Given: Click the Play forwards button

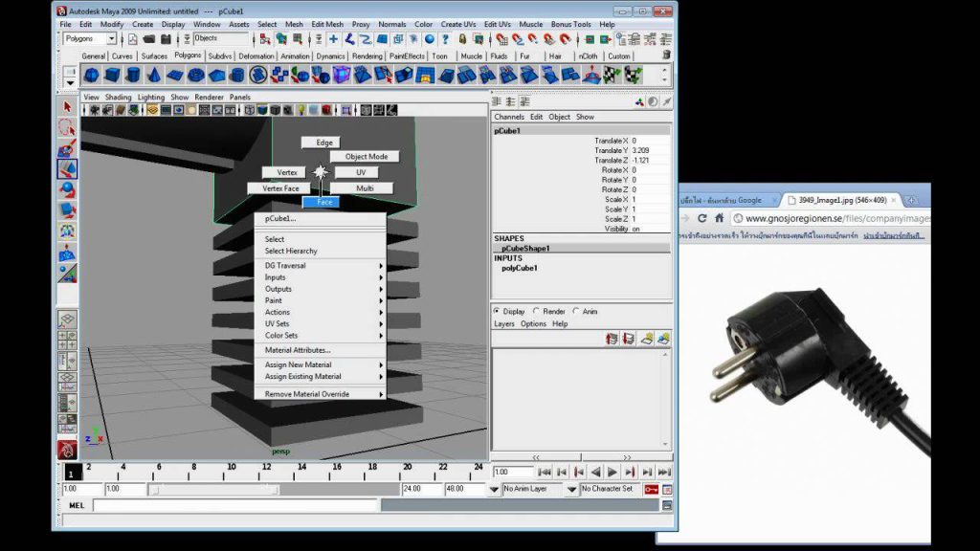Looking at the screenshot, I should click(x=612, y=473).
